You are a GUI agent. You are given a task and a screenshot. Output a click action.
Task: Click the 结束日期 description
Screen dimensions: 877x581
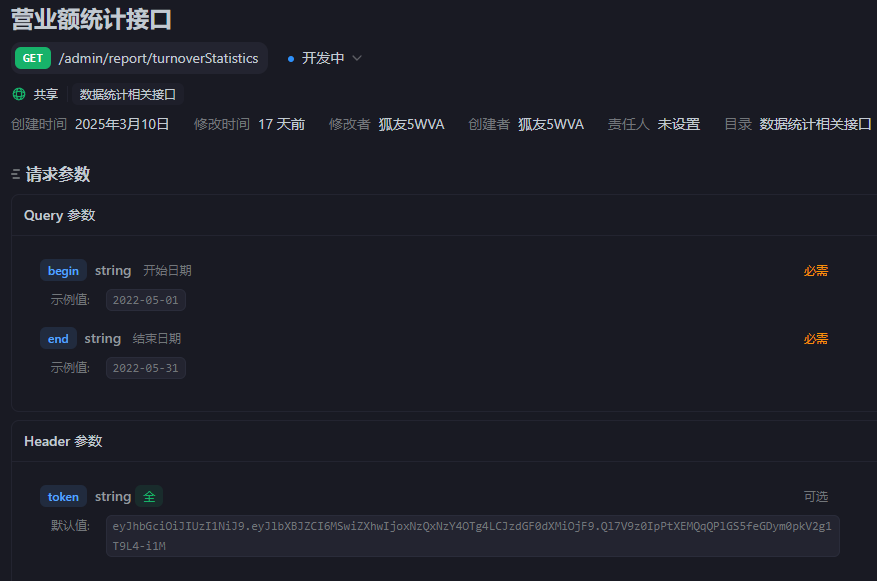tap(157, 339)
